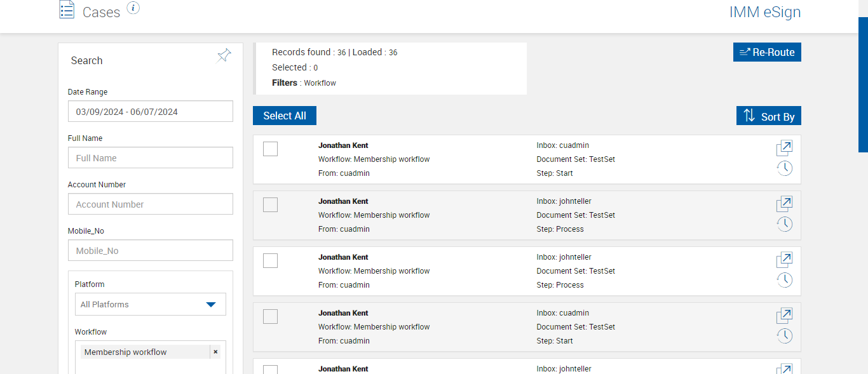The height and width of the screenshot is (374, 868).
Task: Open second case pop-out icon
Action: click(784, 204)
